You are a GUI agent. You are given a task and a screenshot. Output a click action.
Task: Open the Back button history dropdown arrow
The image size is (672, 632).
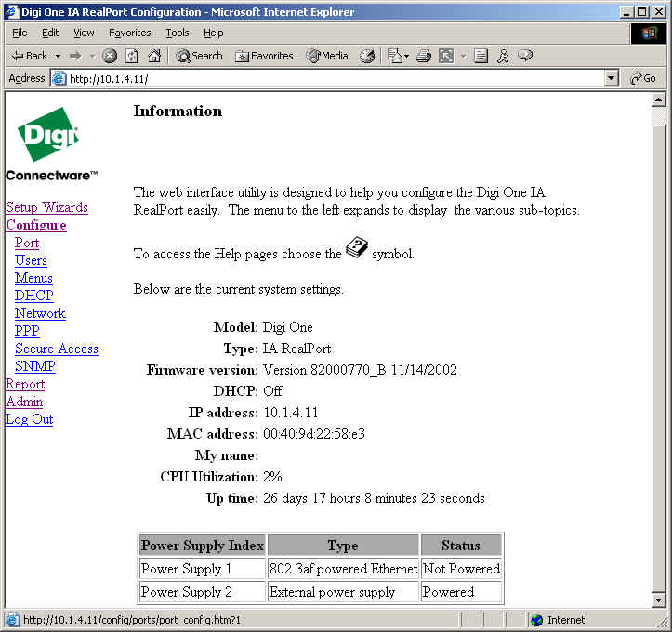tap(58, 56)
